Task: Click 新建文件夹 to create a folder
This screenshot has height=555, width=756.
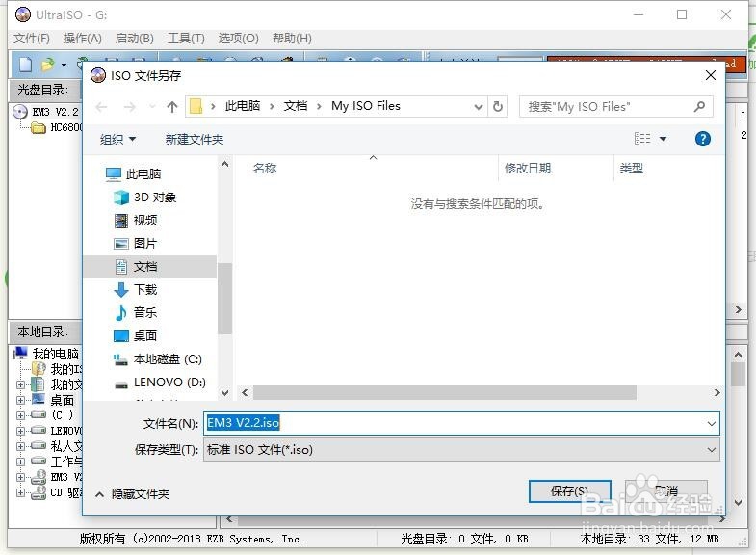Action: point(194,140)
